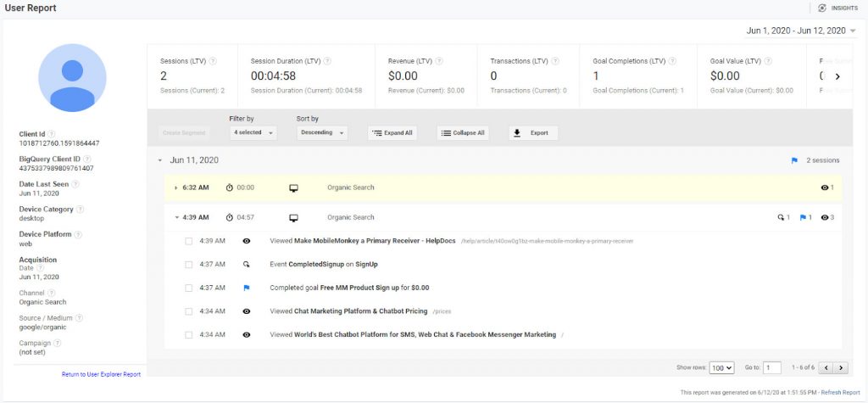Click the Export button
868x403 pixels.
[533, 133]
